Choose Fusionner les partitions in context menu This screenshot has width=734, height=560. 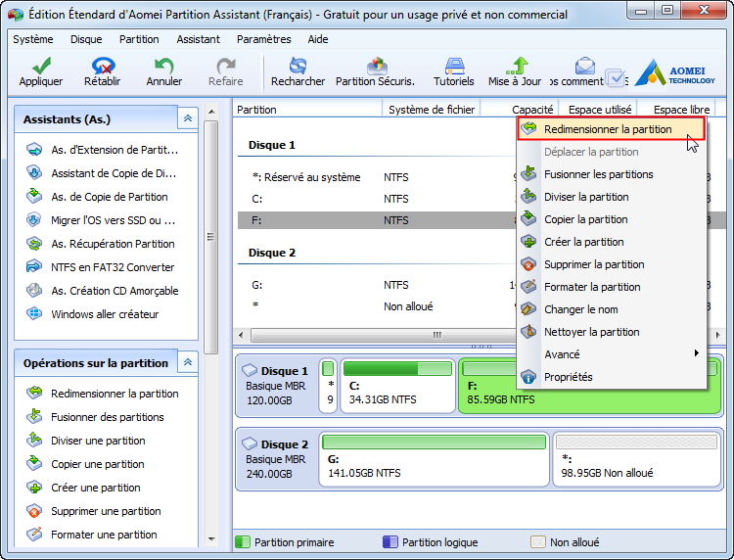pos(611,174)
